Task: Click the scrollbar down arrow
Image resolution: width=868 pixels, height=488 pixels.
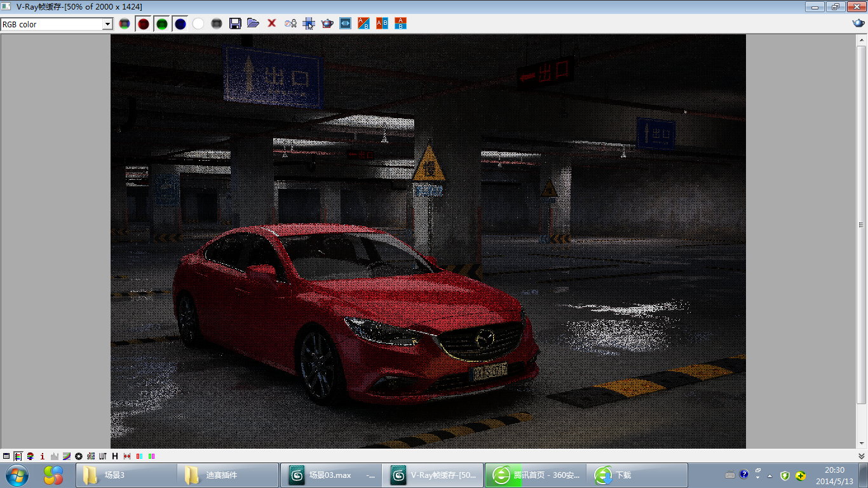Action: pos(862,443)
